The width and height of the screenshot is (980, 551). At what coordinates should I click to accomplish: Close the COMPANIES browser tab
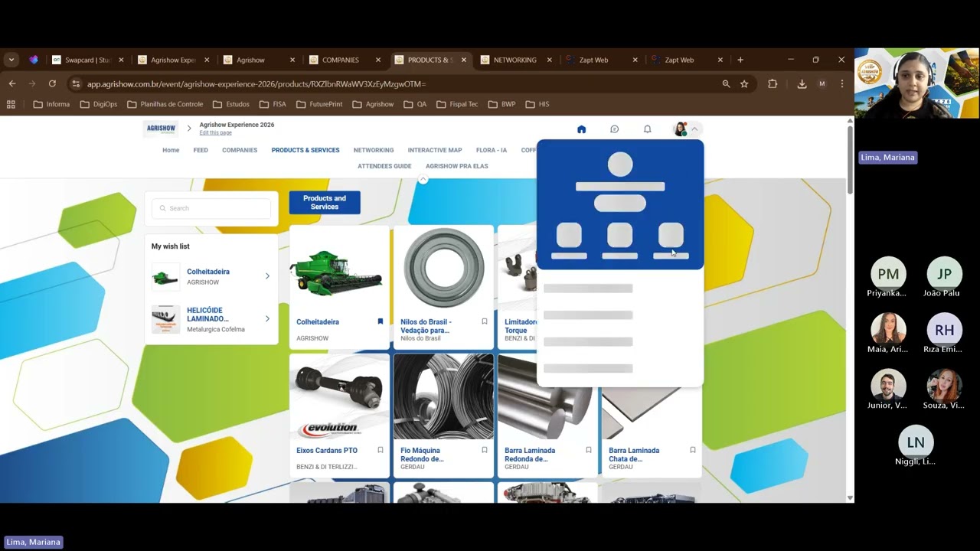pyautogui.click(x=377, y=60)
